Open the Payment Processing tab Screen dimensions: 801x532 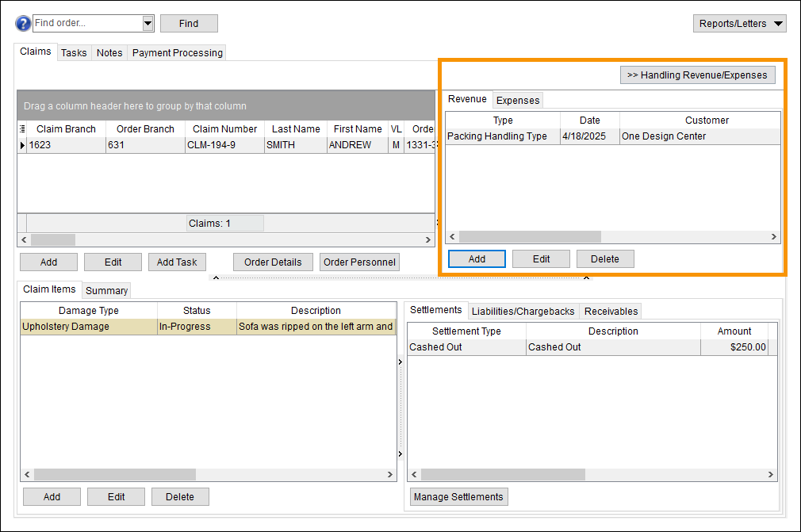177,53
